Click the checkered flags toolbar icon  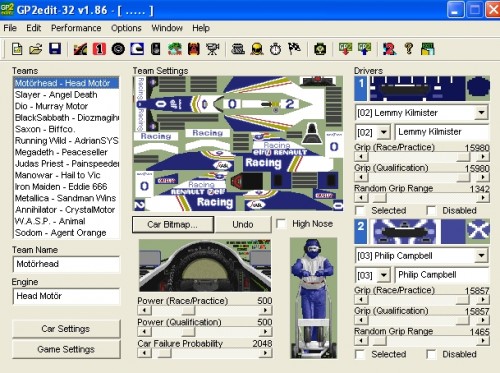[294, 49]
